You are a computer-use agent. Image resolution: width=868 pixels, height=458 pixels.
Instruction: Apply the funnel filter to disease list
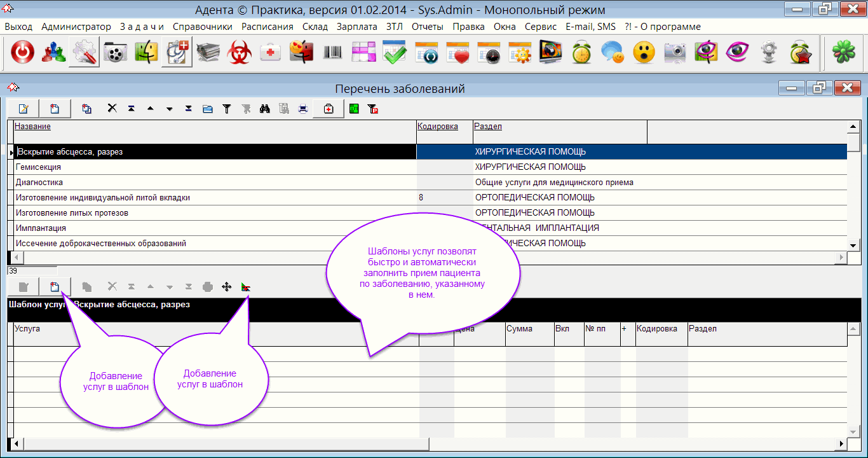pos(226,109)
